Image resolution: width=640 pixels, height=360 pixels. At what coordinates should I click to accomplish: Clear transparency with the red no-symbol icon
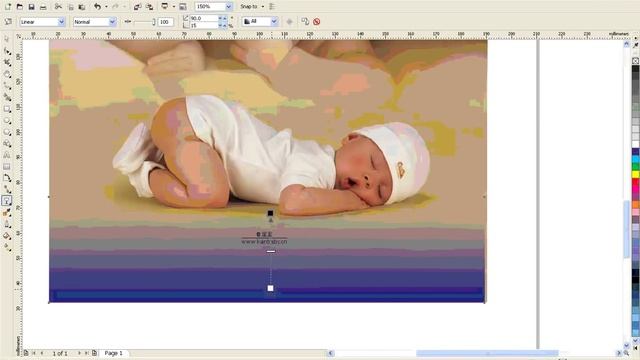pyautogui.click(x=316, y=22)
